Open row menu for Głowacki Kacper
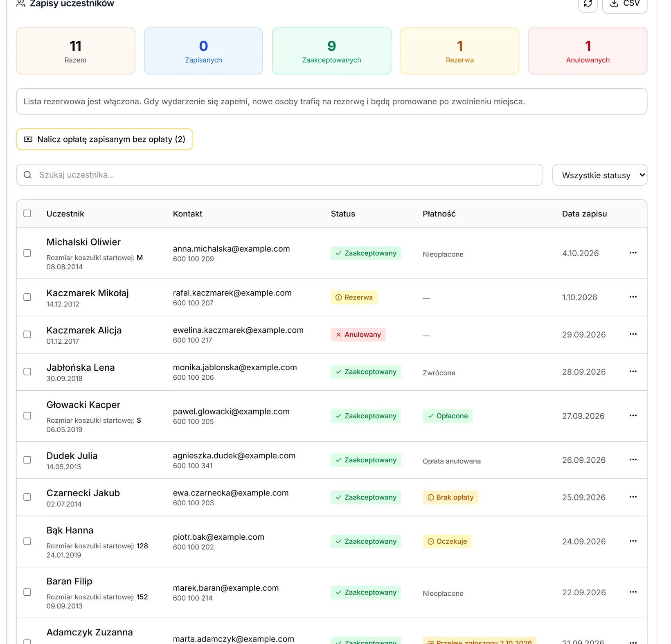The width and height of the screenshot is (671, 644). tap(633, 416)
